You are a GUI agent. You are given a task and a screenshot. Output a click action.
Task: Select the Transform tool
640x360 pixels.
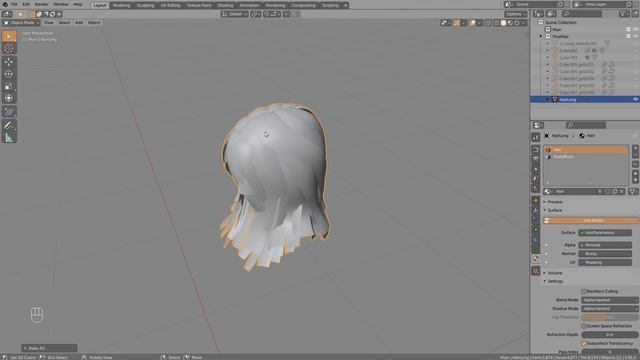coord(9,98)
